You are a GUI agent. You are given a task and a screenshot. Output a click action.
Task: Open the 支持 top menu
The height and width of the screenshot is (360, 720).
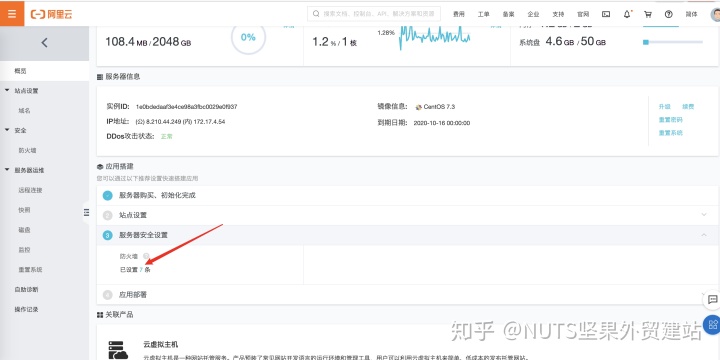pyautogui.click(x=558, y=14)
